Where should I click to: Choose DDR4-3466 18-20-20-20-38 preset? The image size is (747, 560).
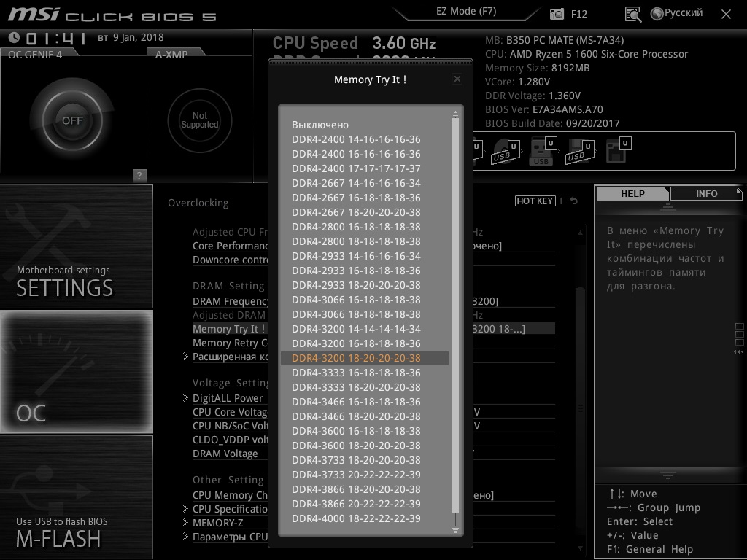[365, 416]
